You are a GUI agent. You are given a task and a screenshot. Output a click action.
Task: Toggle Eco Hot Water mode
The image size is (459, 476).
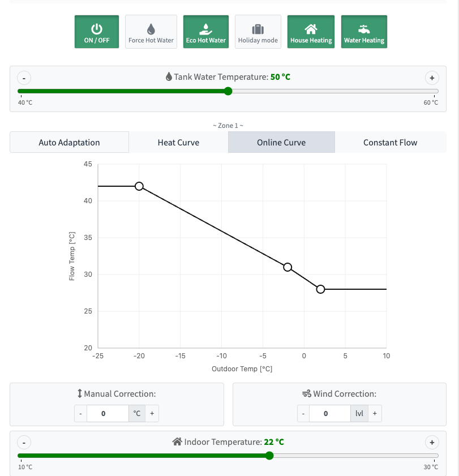[x=206, y=32]
